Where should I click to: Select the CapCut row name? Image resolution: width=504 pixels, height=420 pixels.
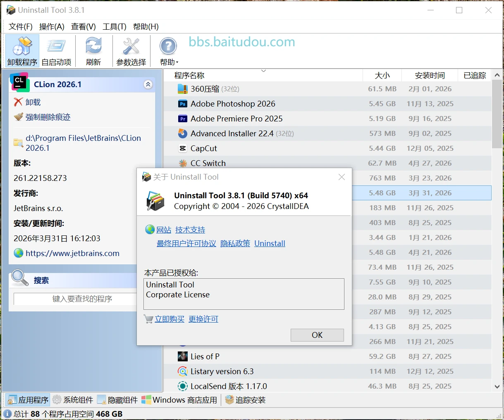pyautogui.click(x=204, y=148)
